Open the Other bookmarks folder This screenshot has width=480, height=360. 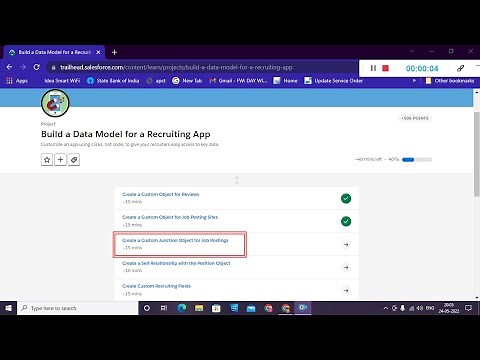tap(450, 81)
